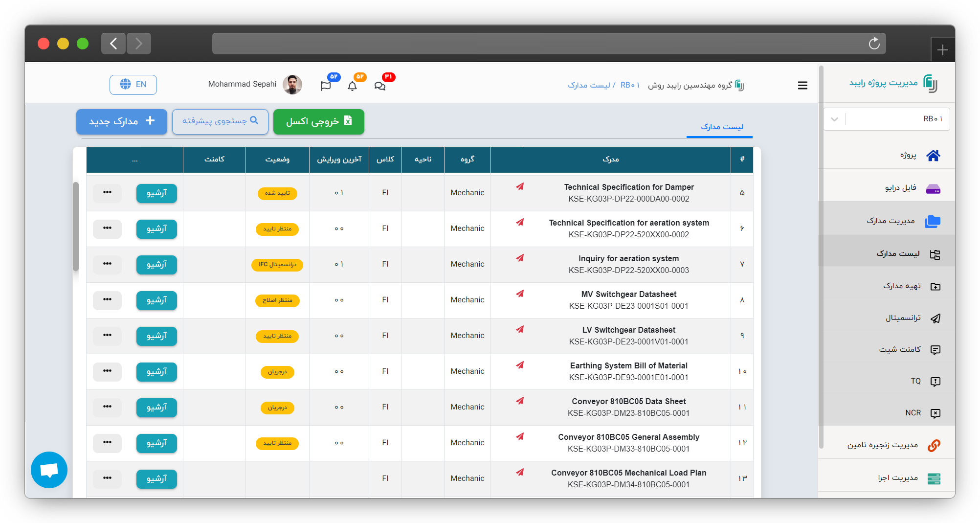
Task: Open the bell notifications icon
Action: (x=352, y=86)
